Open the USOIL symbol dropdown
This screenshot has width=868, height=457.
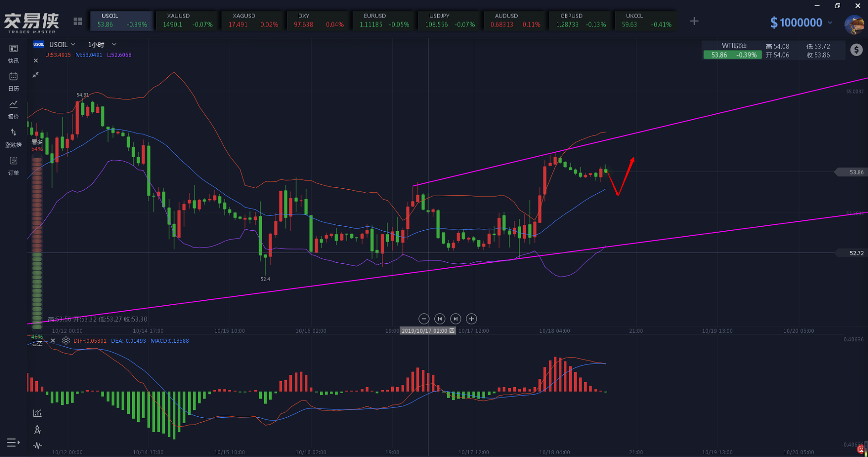point(62,44)
